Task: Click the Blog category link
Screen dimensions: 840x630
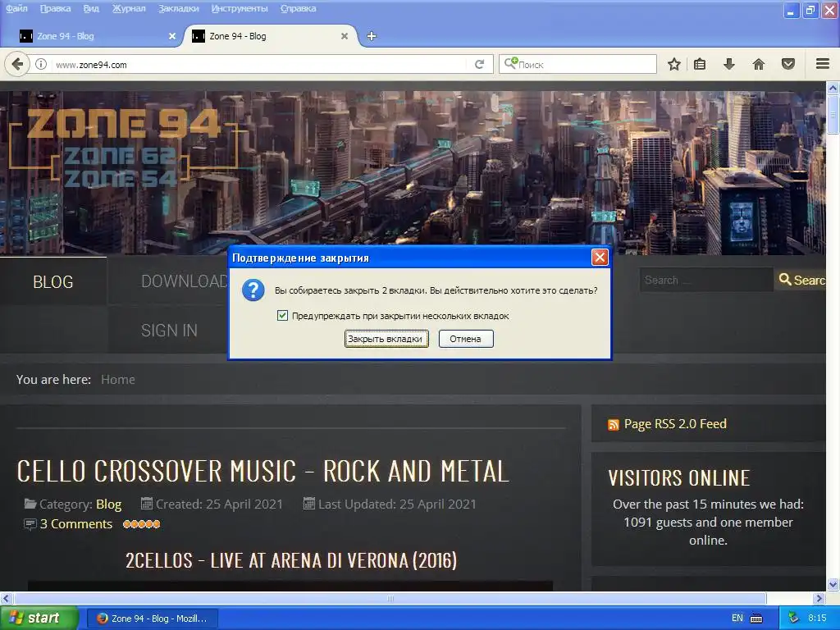Action: point(109,504)
